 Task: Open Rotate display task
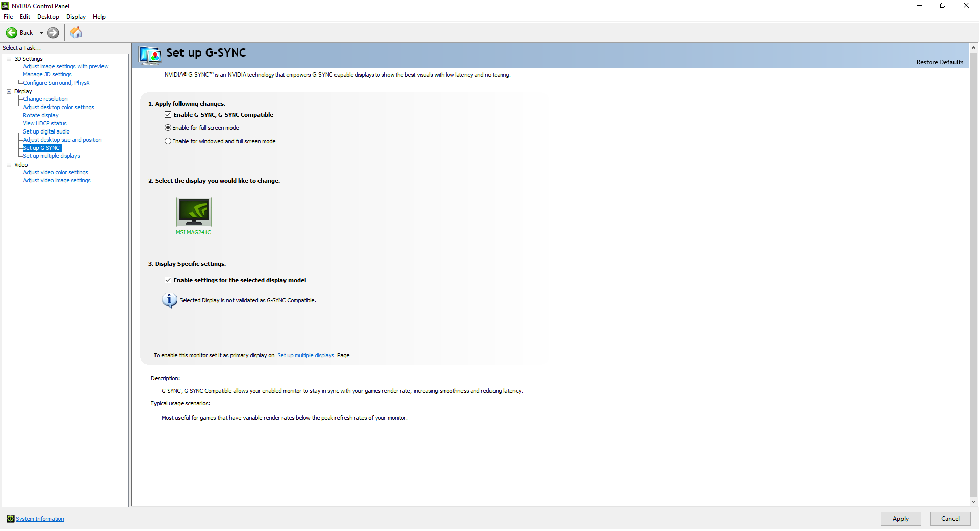(x=41, y=116)
